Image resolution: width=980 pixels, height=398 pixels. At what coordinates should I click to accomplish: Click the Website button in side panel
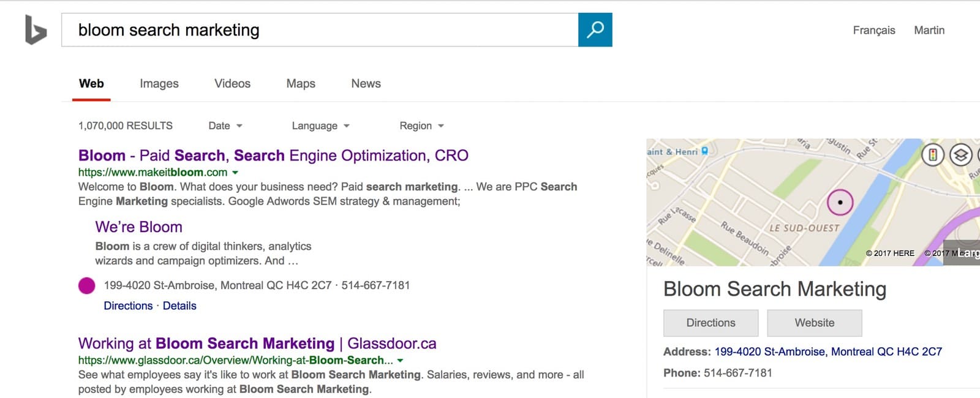tap(815, 323)
